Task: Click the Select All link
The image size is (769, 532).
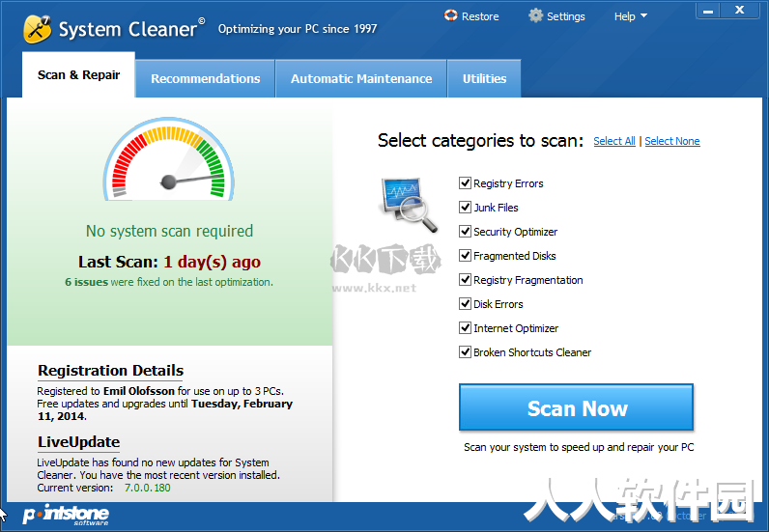Action: point(614,141)
